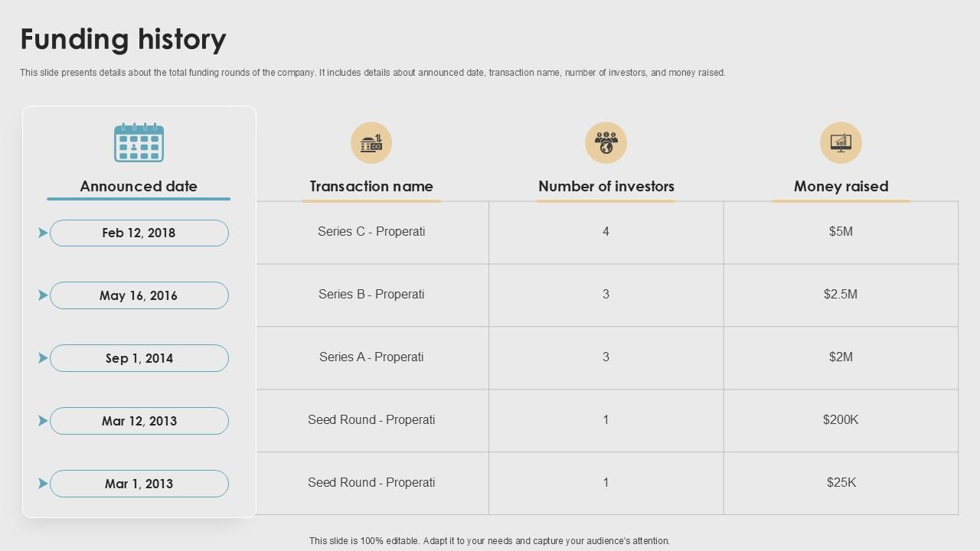The width and height of the screenshot is (980, 551).
Task: Click the arrow marker beside Mar 1, 2013
Action: (x=43, y=484)
